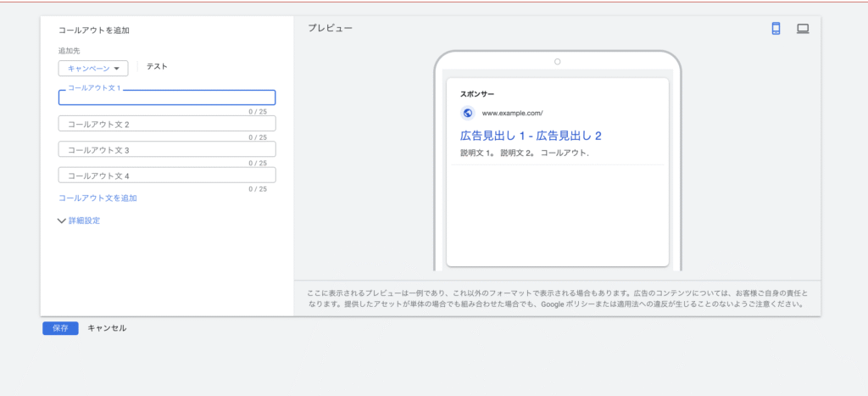This screenshot has width=868, height=396.
Task: Click キャンセル to discard changes
Action: point(107,328)
